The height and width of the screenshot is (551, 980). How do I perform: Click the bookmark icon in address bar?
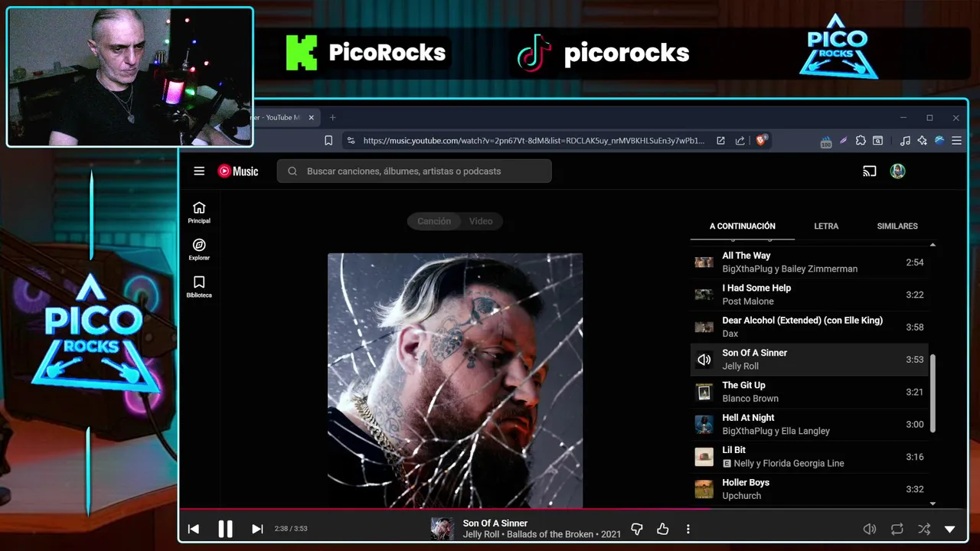tap(328, 141)
